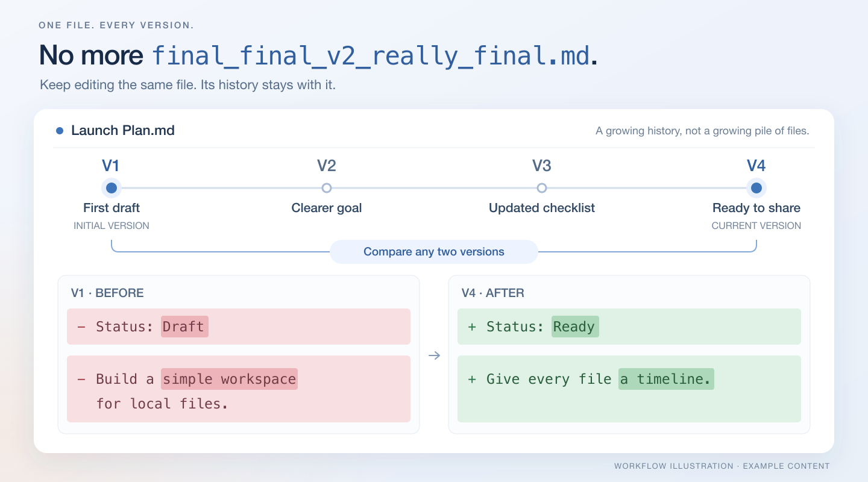Click the blue dot beside Launch Plan.md

(x=60, y=131)
